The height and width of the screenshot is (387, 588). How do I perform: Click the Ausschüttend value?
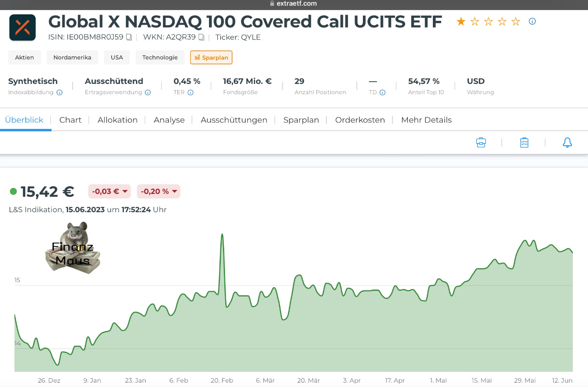point(114,81)
